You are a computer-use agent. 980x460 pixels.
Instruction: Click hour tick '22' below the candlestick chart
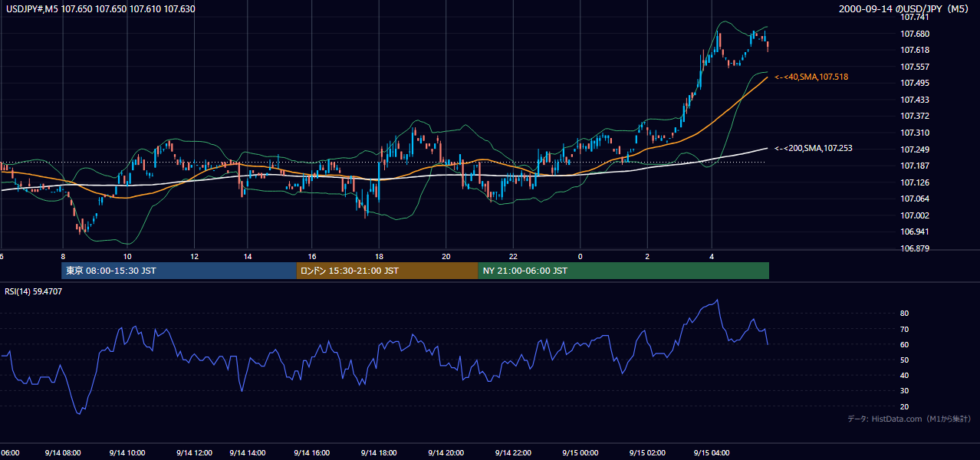pos(513,256)
